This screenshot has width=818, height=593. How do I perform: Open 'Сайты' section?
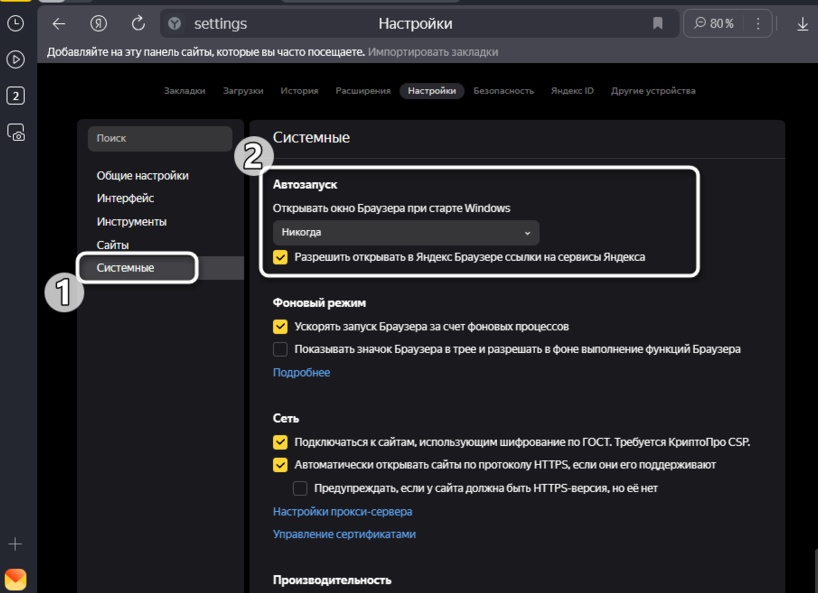(x=113, y=245)
